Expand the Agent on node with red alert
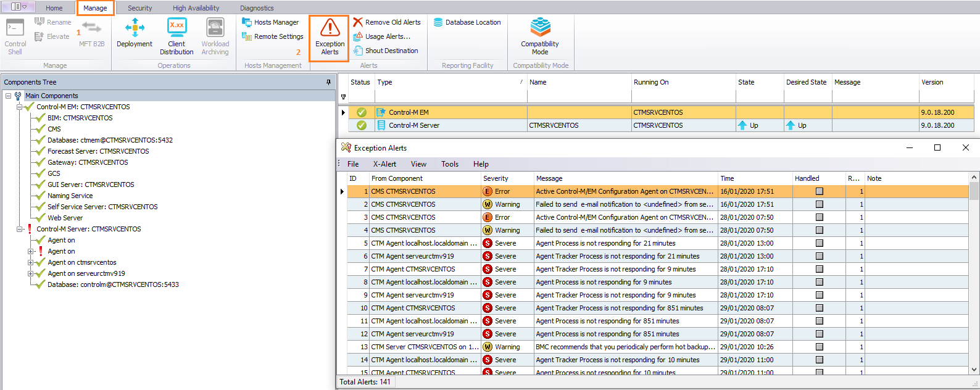980x390 pixels. pyautogui.click(x=30, y=251)
